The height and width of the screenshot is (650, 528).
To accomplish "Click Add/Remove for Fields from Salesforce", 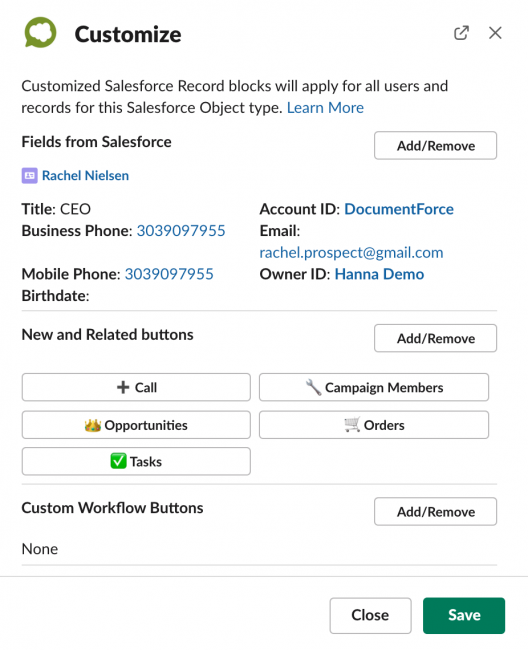I will click(435, 146).
